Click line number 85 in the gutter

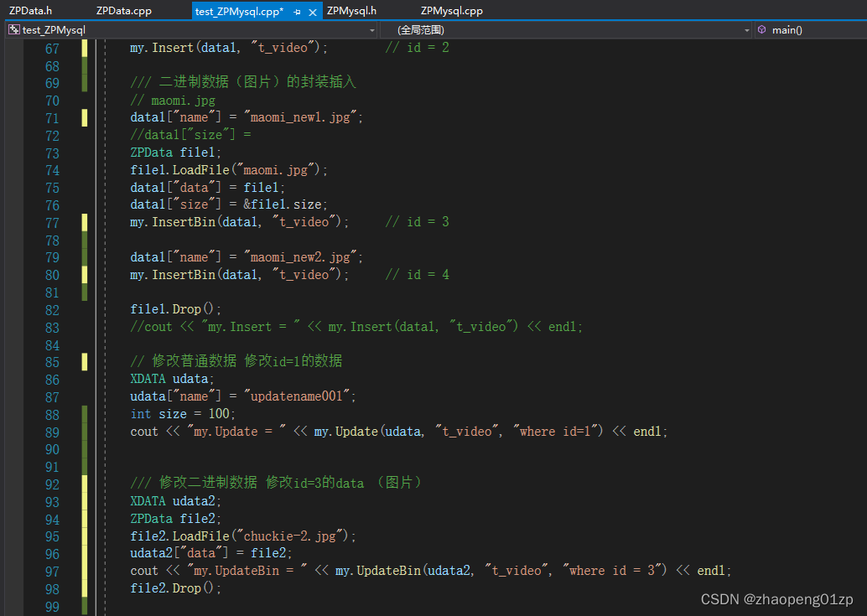52,362
